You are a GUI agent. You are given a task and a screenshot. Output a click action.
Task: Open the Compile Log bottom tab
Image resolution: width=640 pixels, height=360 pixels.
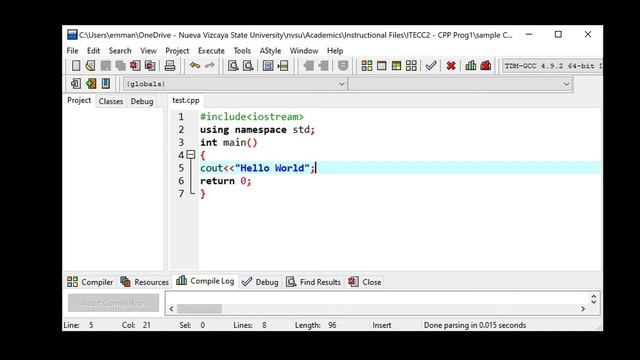tap(205, 281)
